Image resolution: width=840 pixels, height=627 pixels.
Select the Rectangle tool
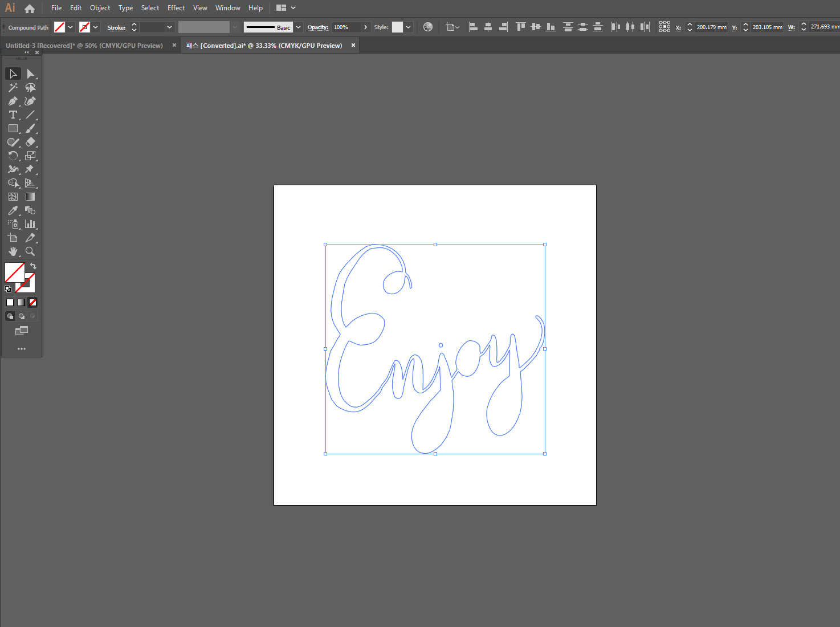click(x=13, y=128)
